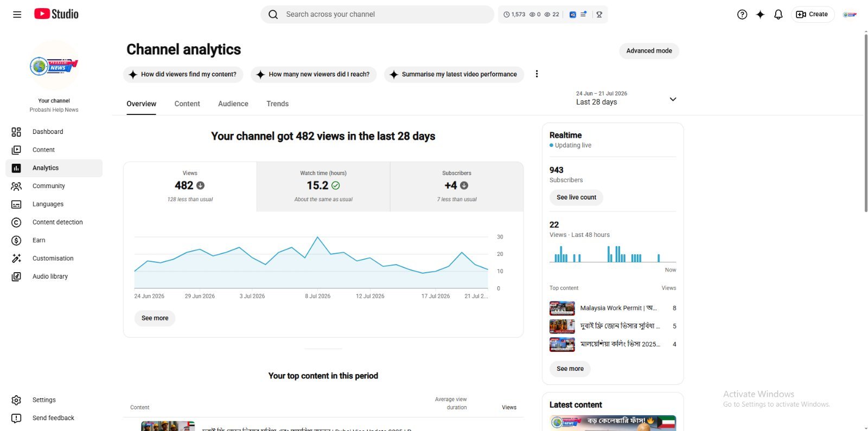Open Malaysia Work Permit video thumbnail

click(562, 308)
